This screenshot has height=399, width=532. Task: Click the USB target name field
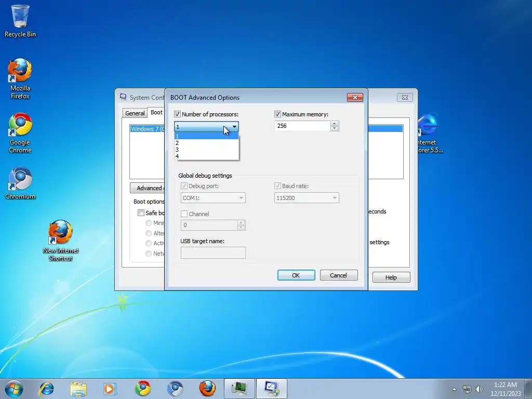(x=213, y=253)
